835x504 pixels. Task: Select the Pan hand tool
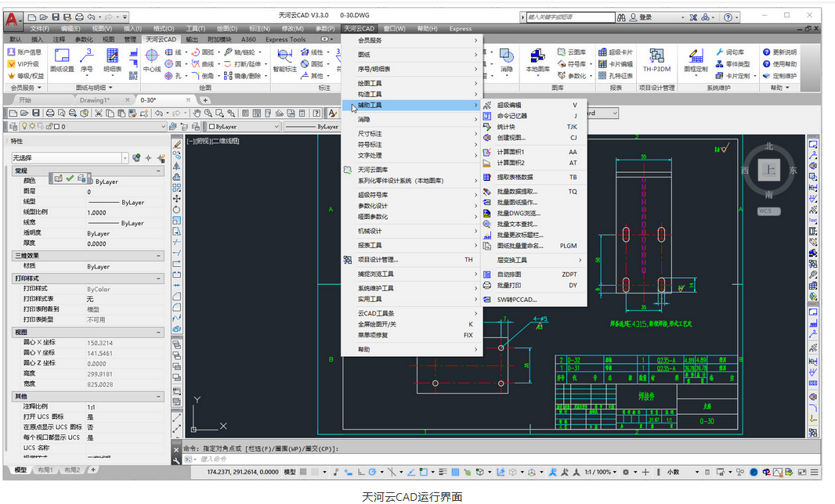pos(197,113)
